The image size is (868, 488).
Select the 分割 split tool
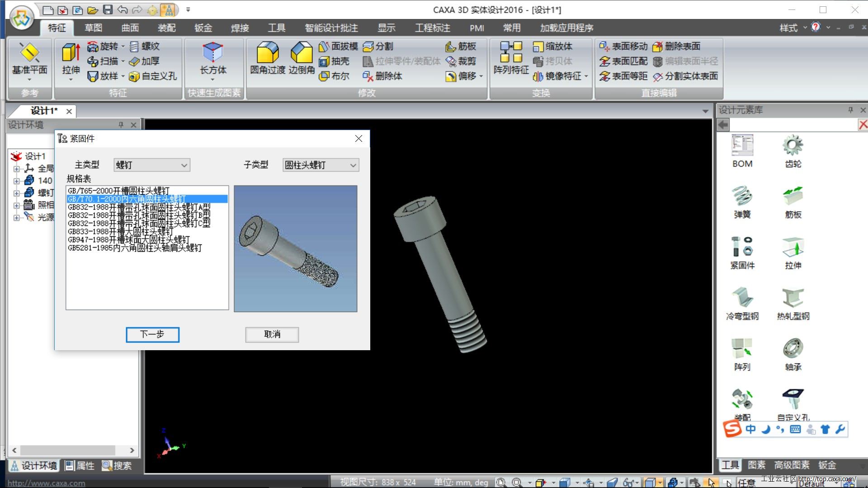[378, 46]
